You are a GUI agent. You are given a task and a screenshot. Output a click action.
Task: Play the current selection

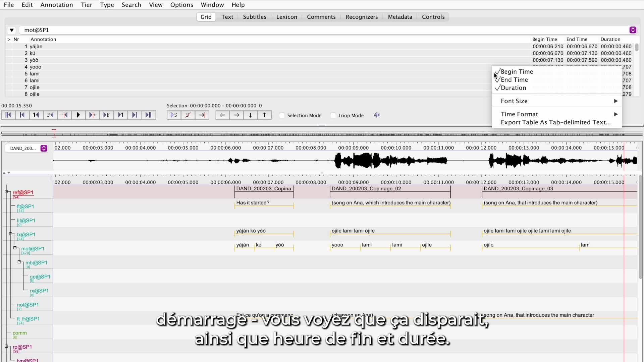(173, 115)
